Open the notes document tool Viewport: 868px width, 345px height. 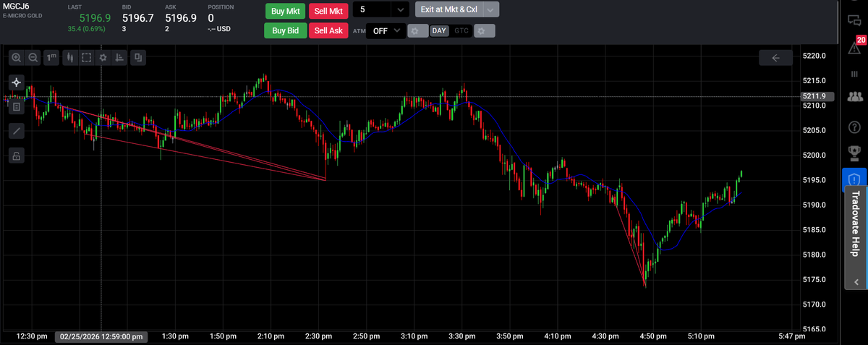pyautogui.click(x=17, y=106)
